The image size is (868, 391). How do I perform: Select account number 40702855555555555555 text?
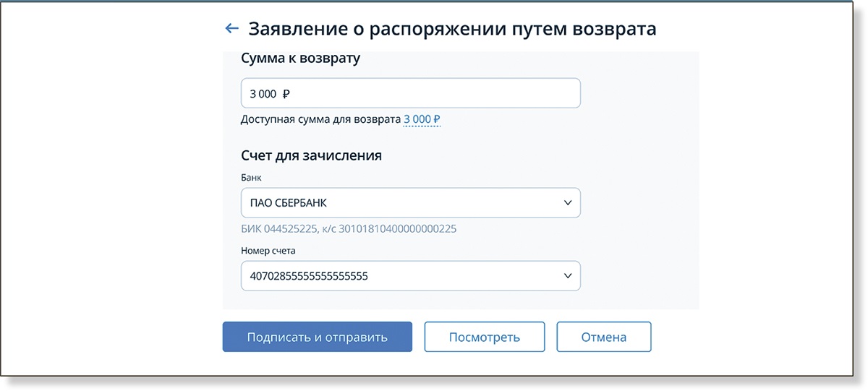point(309,276)
